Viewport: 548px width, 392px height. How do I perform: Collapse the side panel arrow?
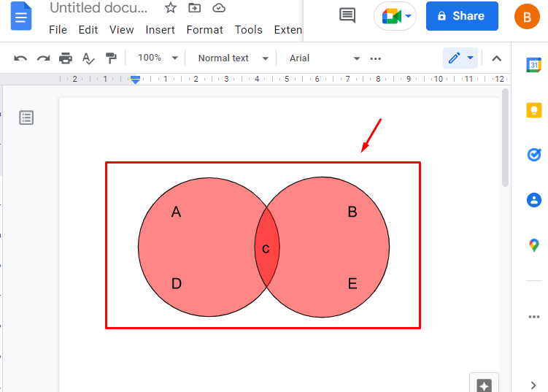[533, 385]
